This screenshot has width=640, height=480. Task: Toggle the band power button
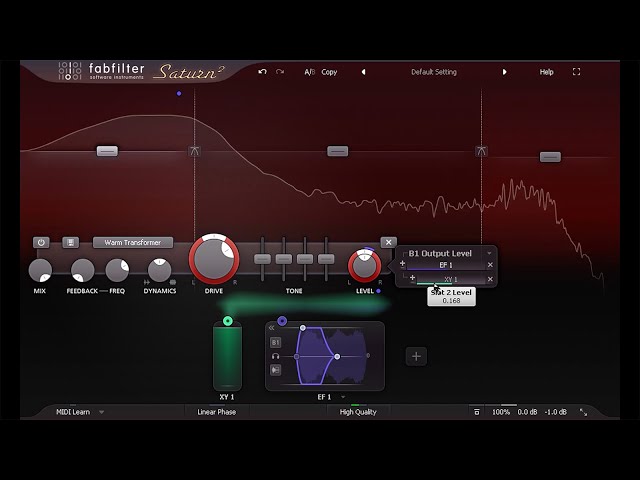click(x=41, y=242)
